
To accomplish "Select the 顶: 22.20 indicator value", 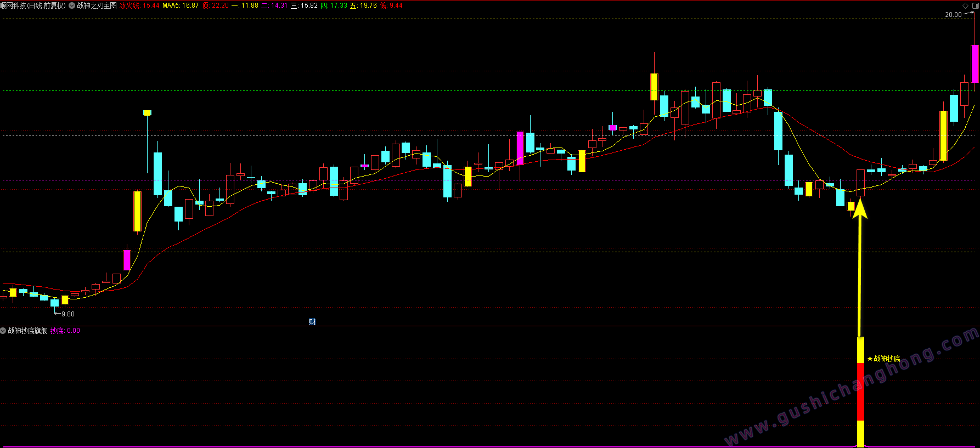I will 215,5.
